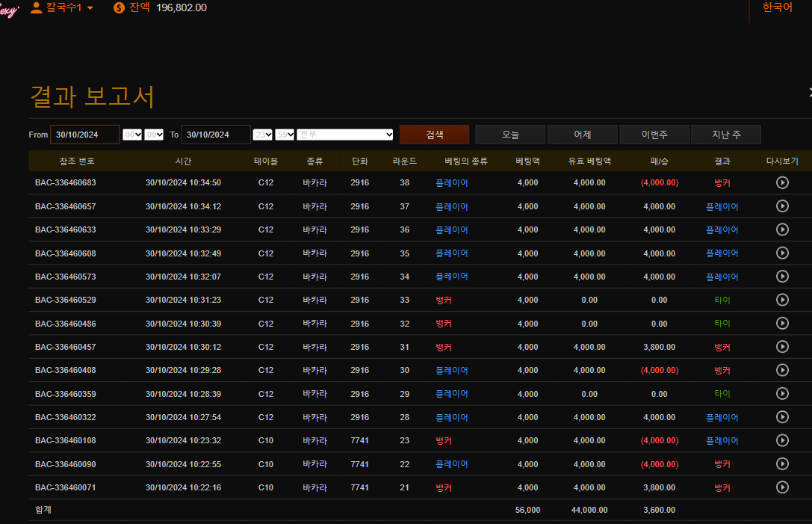This screenshot has height=524, width=812.
Task: Click the balance coin icon
Action: (x=119, y=8)
